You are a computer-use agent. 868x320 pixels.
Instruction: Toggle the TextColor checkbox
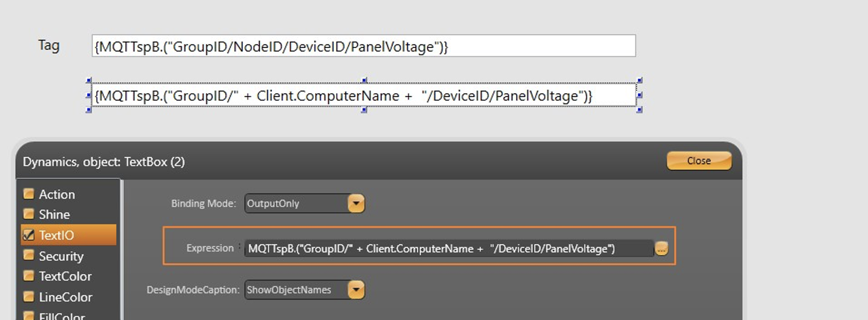point(28,275)
